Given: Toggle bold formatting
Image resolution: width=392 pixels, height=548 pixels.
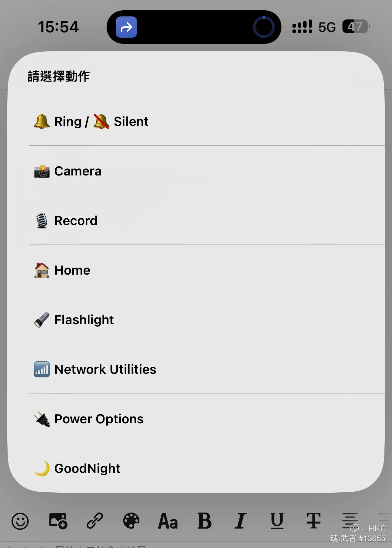Looking at the screenshot, I should pyautogui.click(x=205, y=521).
